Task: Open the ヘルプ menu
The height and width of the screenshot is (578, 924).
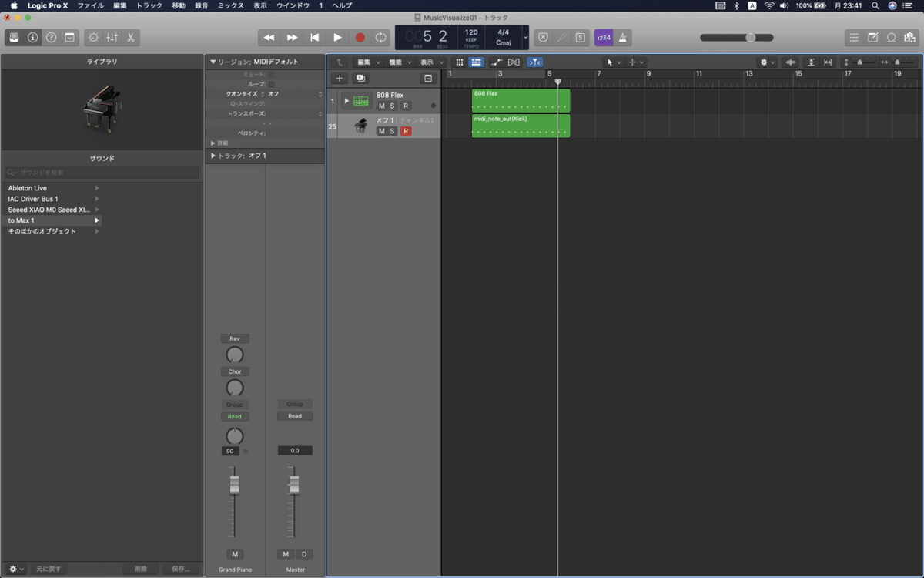Action: pos(341,5)
